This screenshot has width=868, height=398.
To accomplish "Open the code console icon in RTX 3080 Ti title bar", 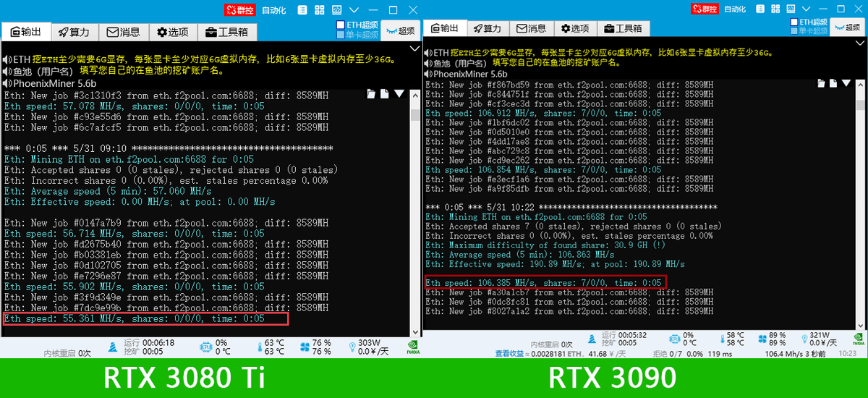I will click(x=336, y=10).
